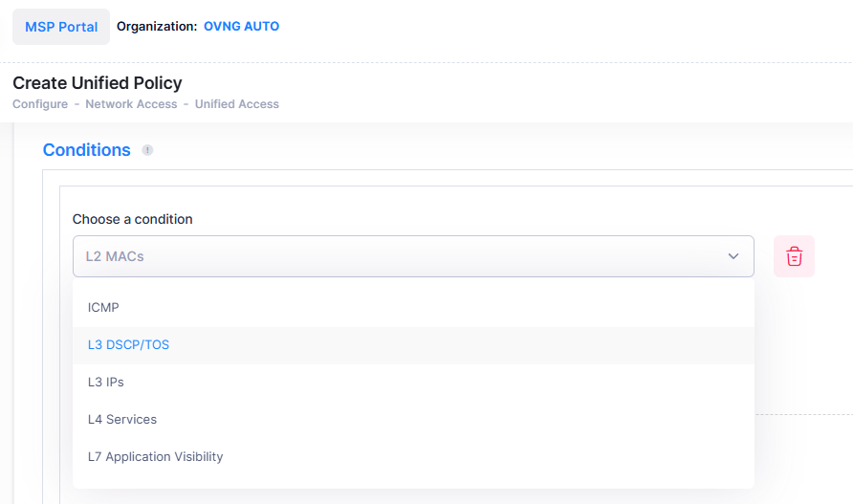Click the Conditions section heading
Viewport: 853px width, 504px height.
click(x=87, y=150)
